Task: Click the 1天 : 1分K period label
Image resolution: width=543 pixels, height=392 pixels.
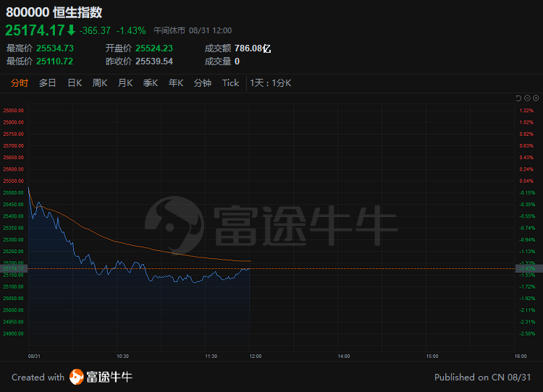Action: (x=271, y=83)
